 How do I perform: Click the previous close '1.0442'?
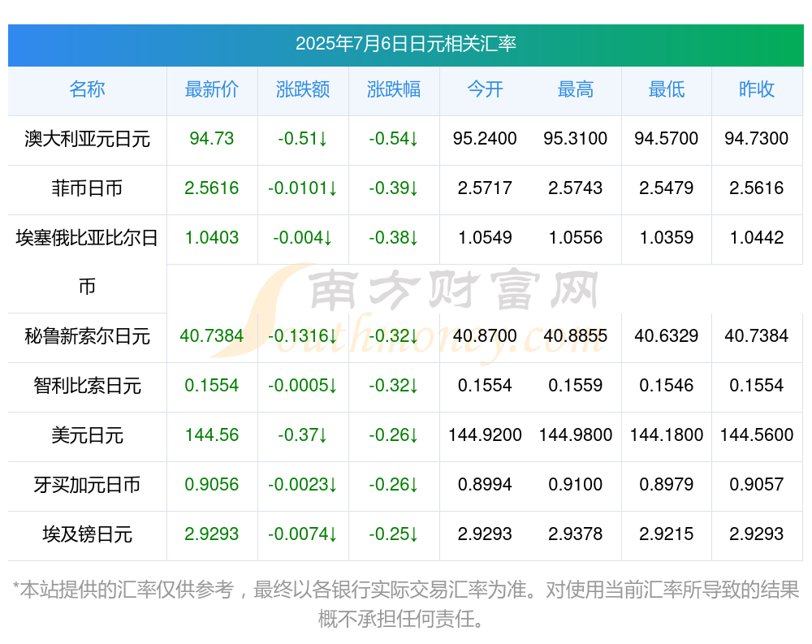pyautogui.click(x=757, y=238)
